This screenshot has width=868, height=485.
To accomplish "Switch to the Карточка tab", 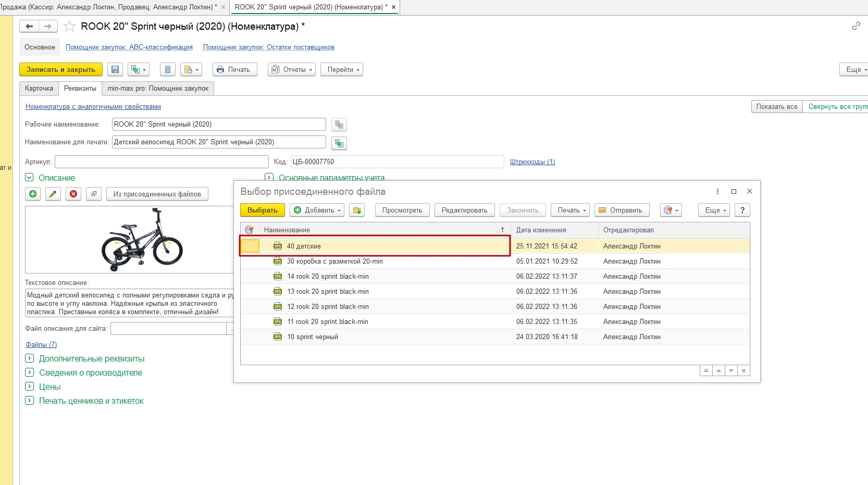I will coord(39,89).
